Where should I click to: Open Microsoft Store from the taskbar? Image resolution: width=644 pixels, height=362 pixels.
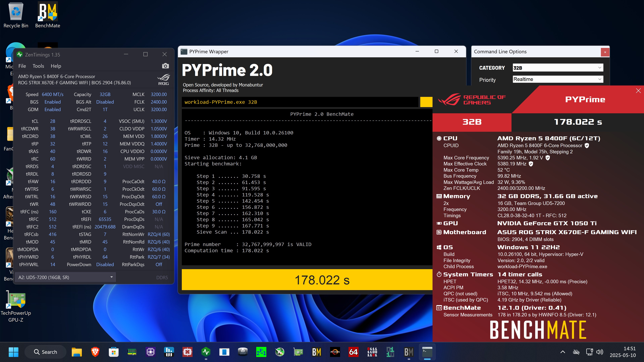point(114,352)
